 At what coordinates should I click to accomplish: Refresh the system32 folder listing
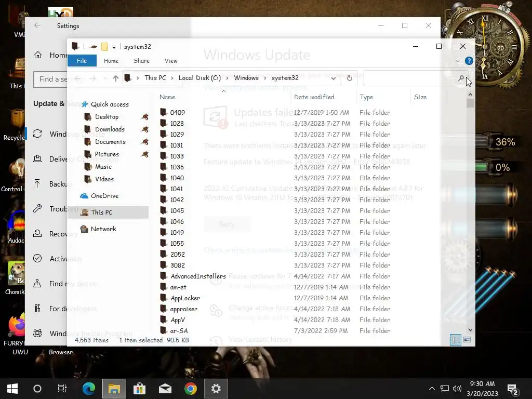click(x=350, y=78)
